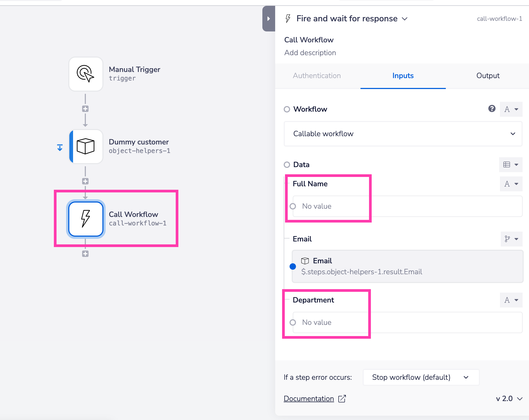Open the Email field type selector
The image size is (529, 420).
[x=511, y=239]
